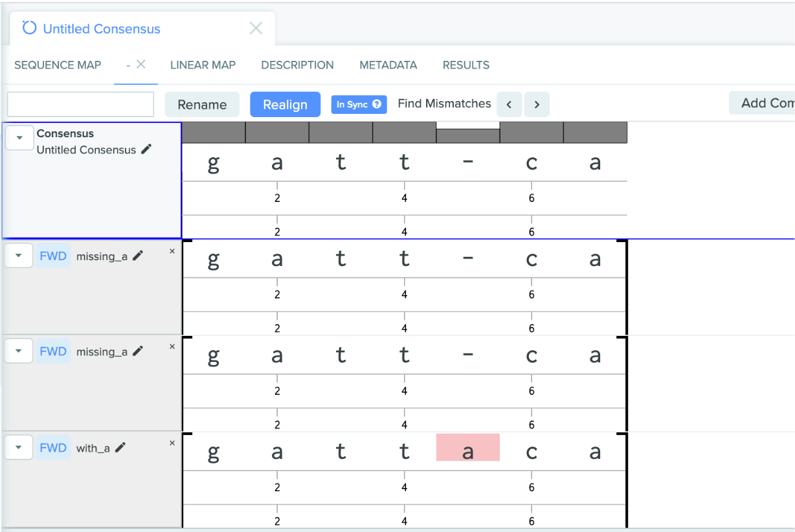Close the dash alignment sub-tab

click(x=140, y=65)
